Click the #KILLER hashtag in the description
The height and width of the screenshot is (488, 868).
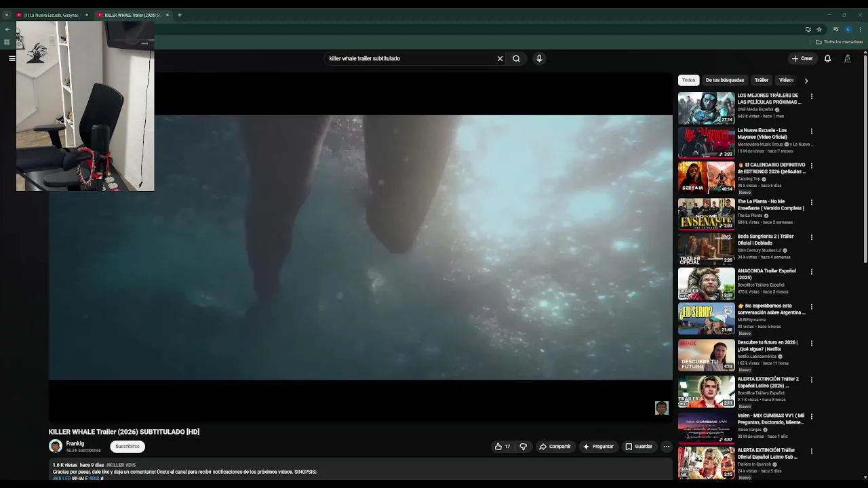click(x=114, y=465)
